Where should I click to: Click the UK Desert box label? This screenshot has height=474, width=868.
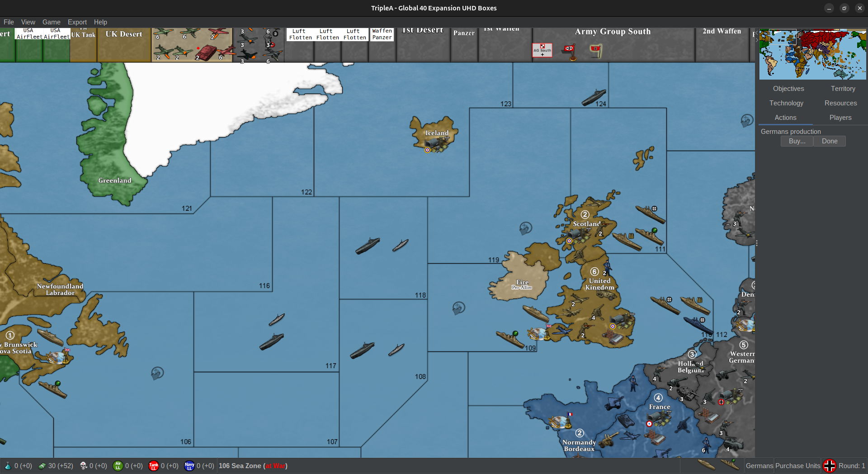(x=124, y=34)
